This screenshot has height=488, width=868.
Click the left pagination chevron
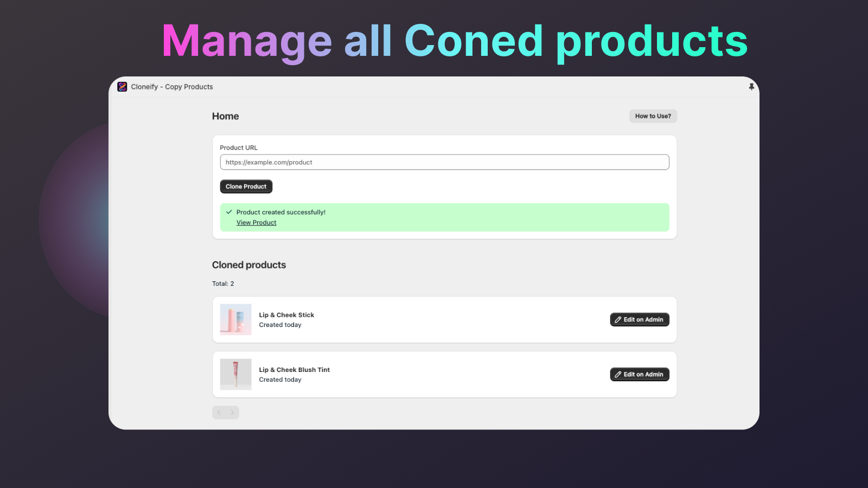point(219,412)
